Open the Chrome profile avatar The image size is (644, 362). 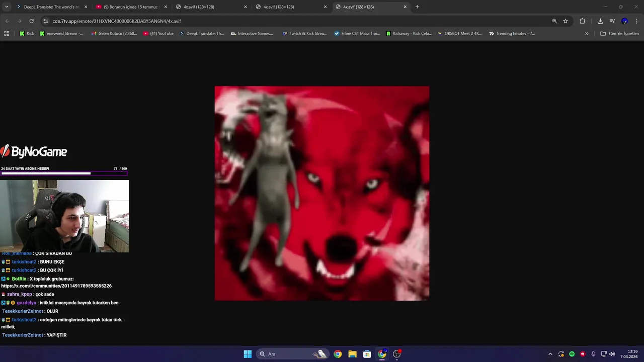(624, 21)
